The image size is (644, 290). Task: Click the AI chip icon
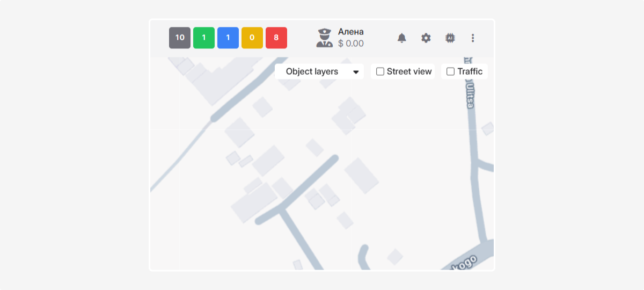point(450,38)
